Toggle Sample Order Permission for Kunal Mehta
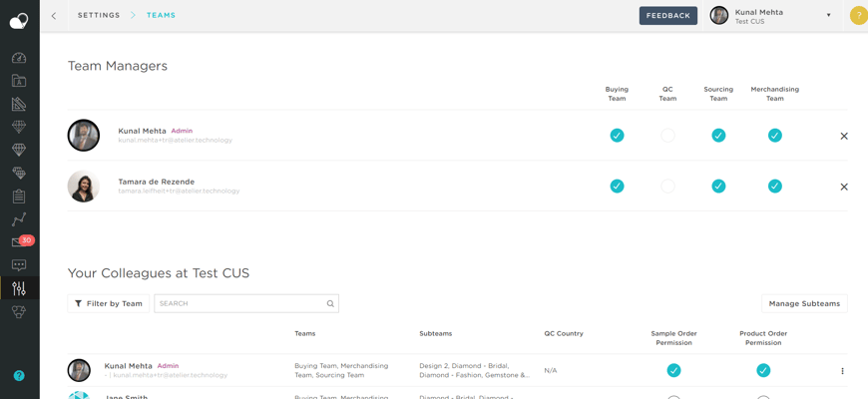The image size is (868, 399). tap(673, 370)
